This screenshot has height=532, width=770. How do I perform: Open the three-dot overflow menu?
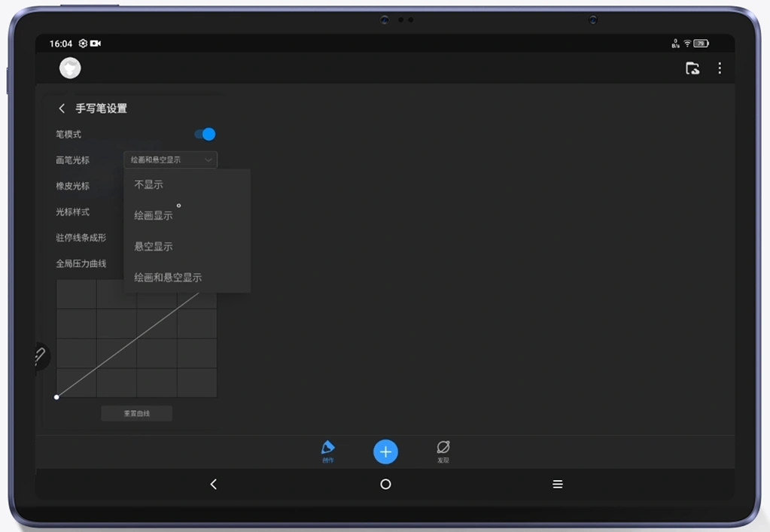(x=720, y=68)
